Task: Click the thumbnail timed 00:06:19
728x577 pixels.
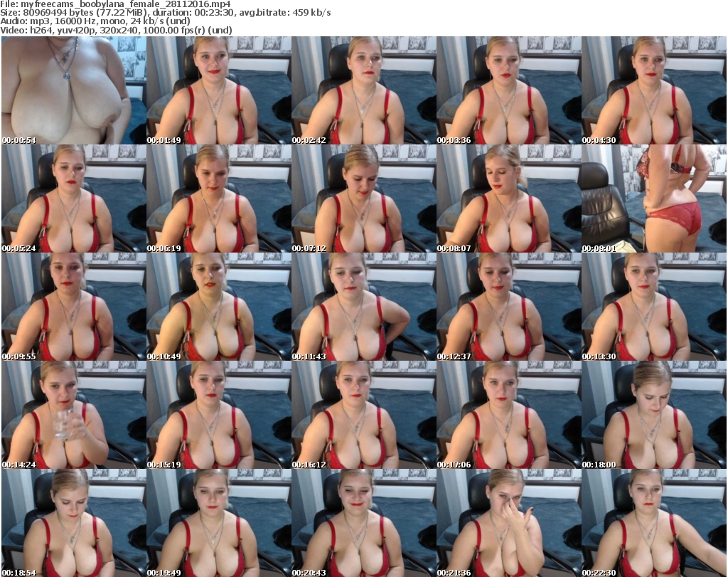Action: click(219, 198)
